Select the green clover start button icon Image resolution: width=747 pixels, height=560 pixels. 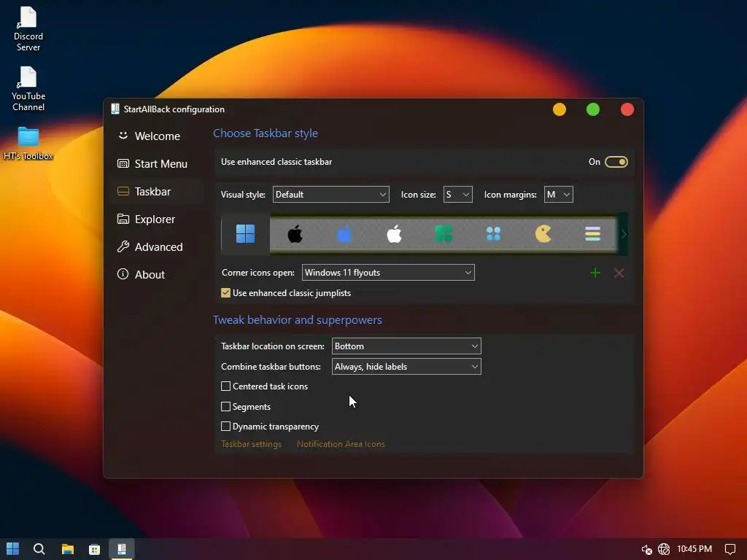click(444, 234)
